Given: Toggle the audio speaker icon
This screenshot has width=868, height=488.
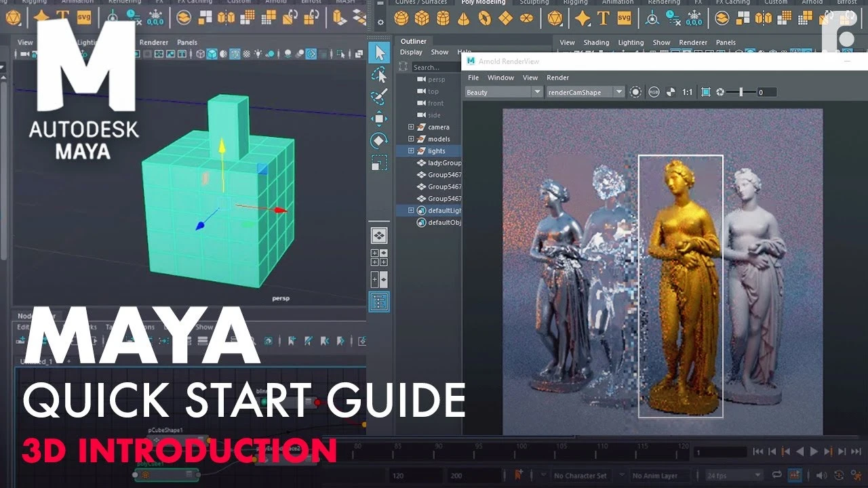Looking at the screenshot, I should [x=821, y=475].
